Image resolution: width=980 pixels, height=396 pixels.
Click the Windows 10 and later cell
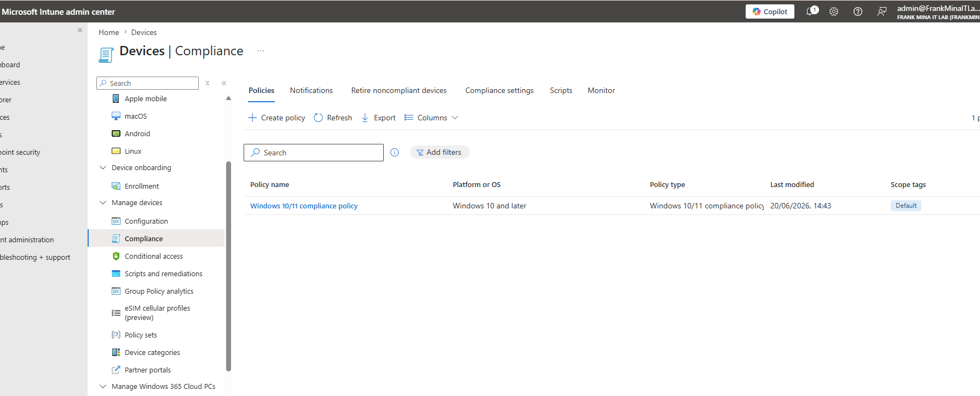489,206
